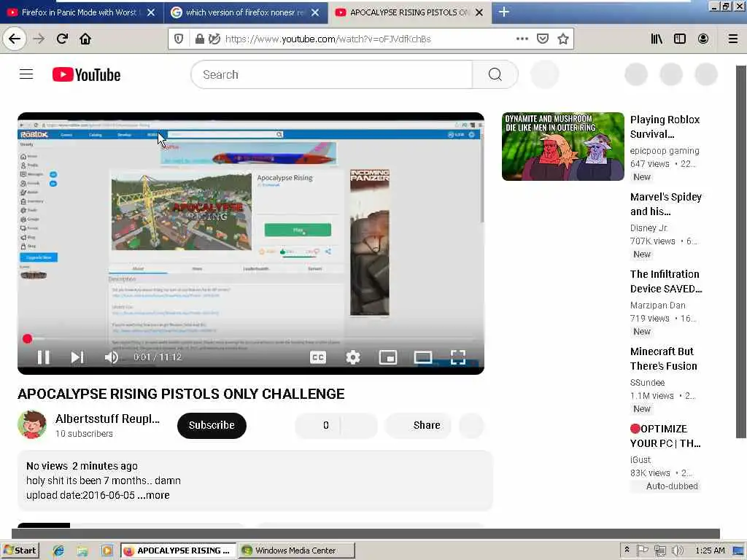Viewport: 747px width, 560px height.
Task: Click the tracking protection shield icon
Action: (179, 39)
